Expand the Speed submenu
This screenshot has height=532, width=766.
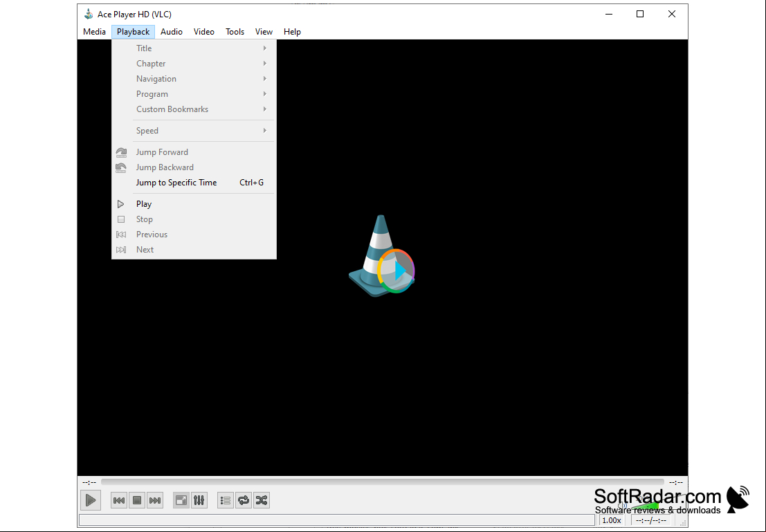(194, 131)
